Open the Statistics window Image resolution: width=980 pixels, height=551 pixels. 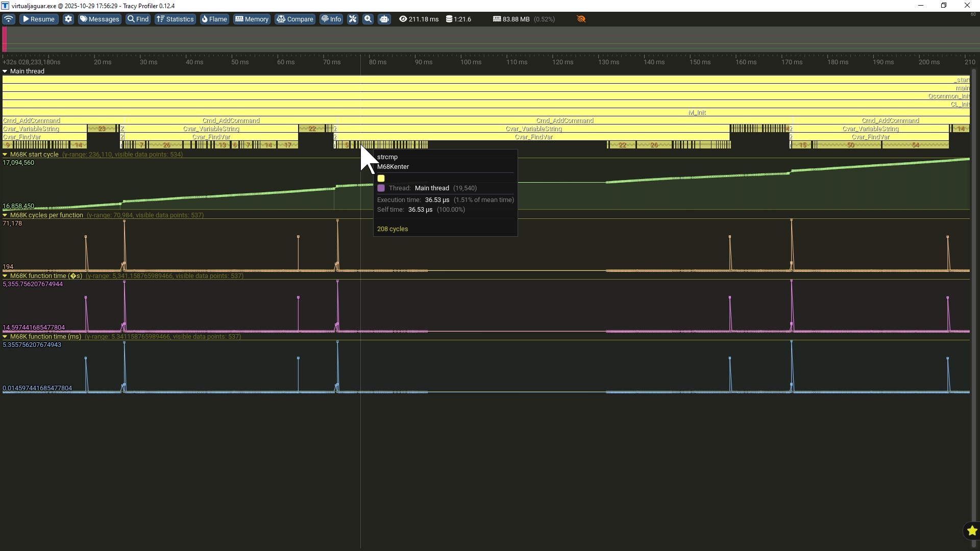175,19
